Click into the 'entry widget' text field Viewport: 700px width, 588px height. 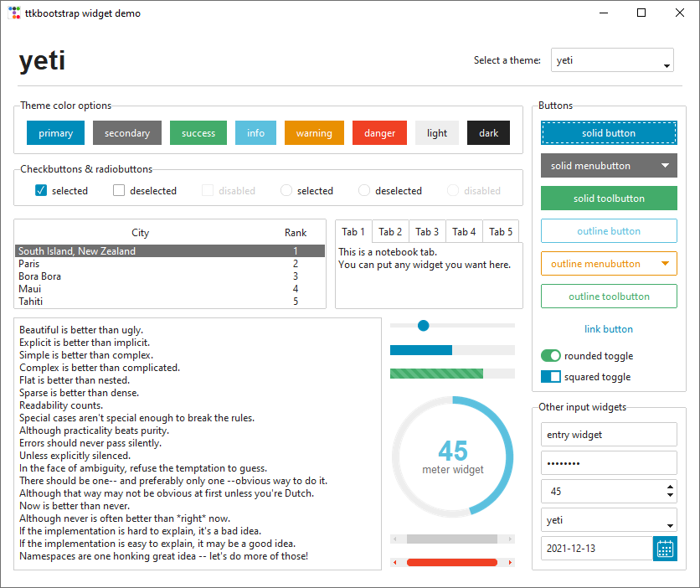tap(609, 435)
